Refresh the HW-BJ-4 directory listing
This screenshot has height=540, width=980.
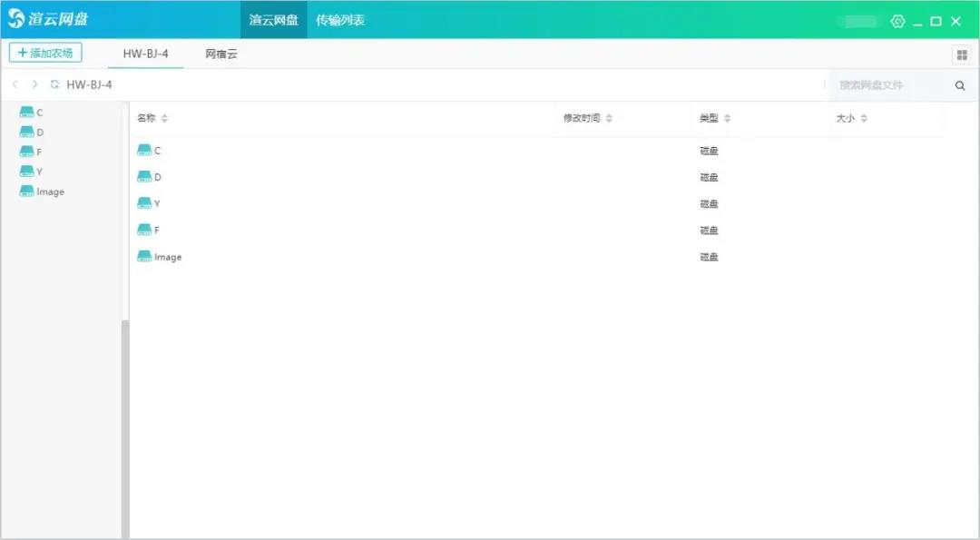[54, 84]
